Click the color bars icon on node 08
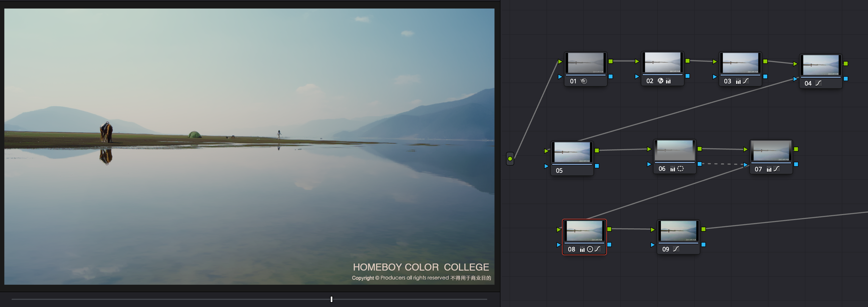The width and height of the screenshot is (868, 307). click(582, 249)
